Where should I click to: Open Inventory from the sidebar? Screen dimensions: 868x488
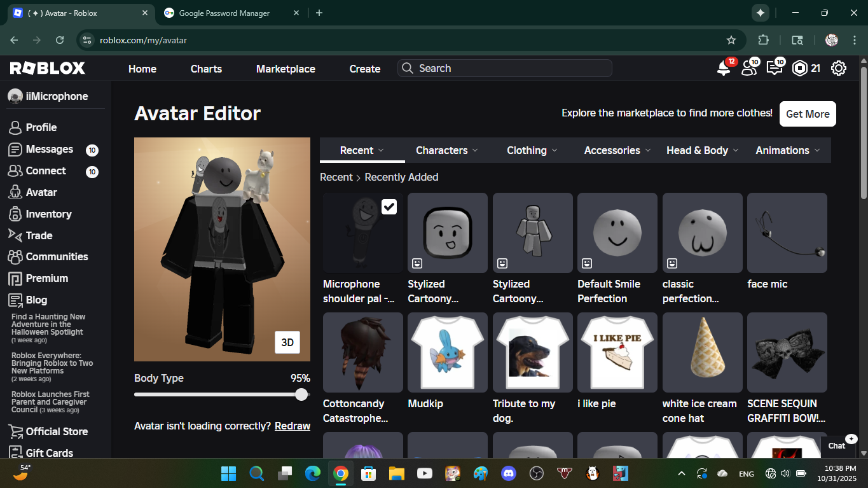tap(48, 214)
